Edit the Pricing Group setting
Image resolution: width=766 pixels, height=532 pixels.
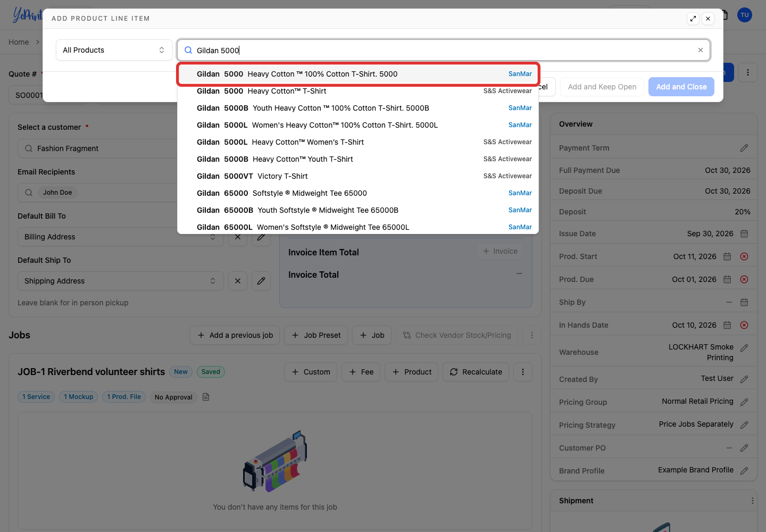pos(744,402)
